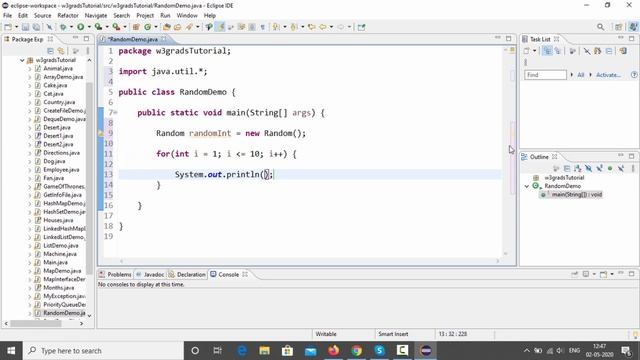Click the Open Type toolbar icon
This screenshot has width=640, height=360.
tap(167, 27)
